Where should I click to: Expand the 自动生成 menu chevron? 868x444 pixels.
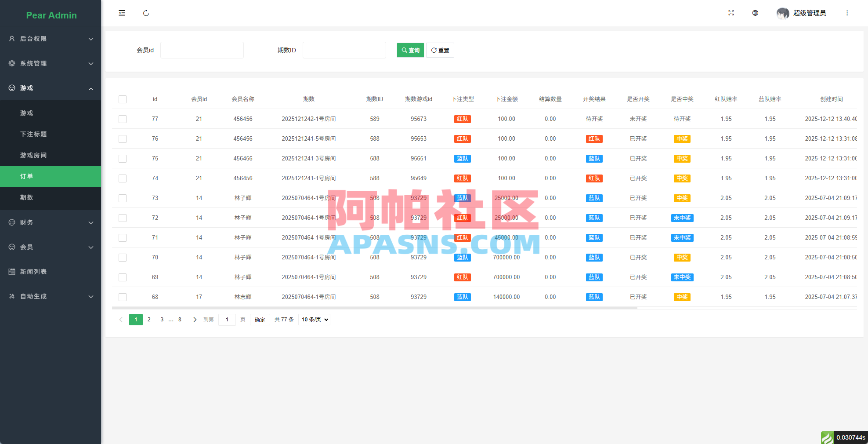(91, 297)
